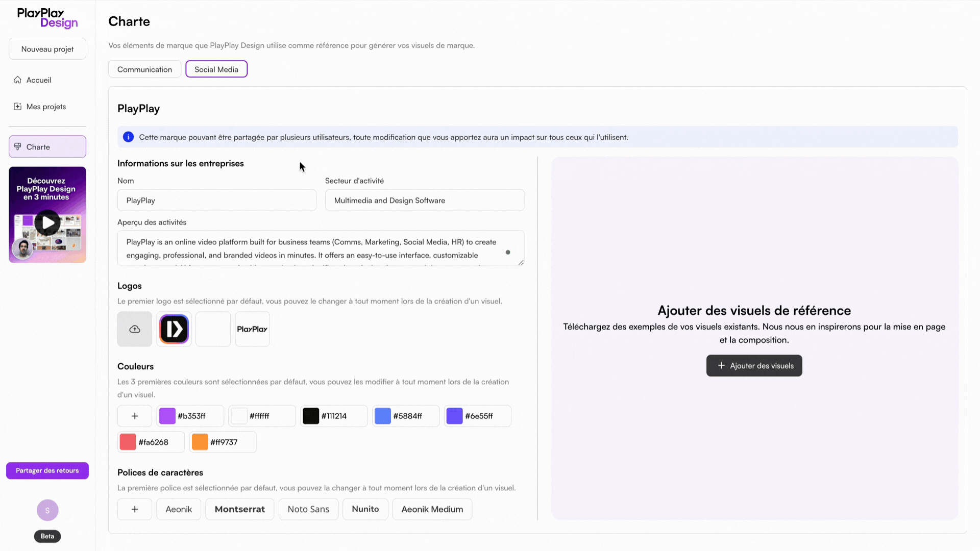Click Ajouter des visuels button

pyautogui.click(x=754, y=366)
